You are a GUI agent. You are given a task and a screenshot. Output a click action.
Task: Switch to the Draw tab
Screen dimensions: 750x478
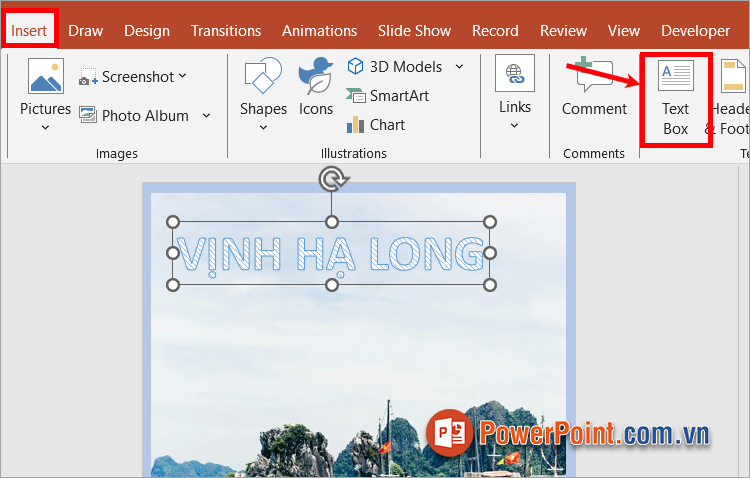point(86,31)
